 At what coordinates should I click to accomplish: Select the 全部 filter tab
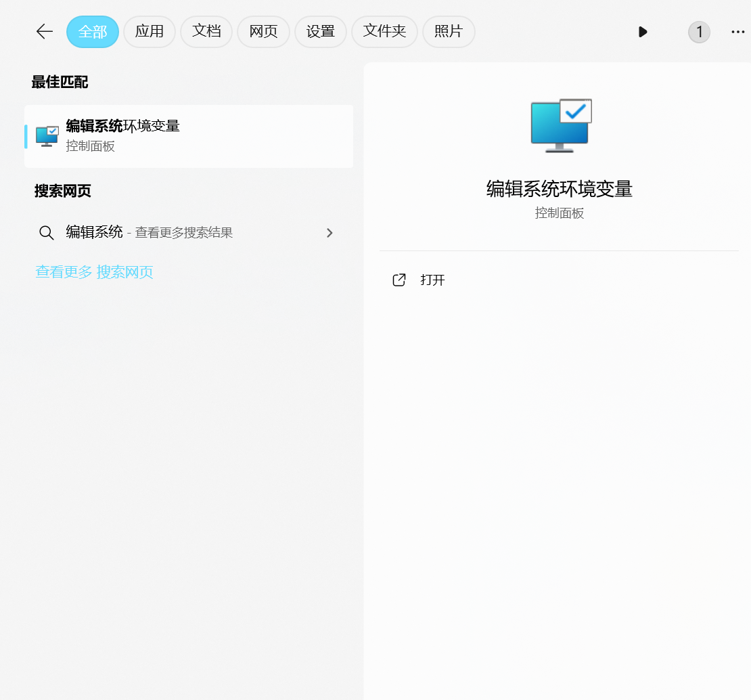[93, 32]
